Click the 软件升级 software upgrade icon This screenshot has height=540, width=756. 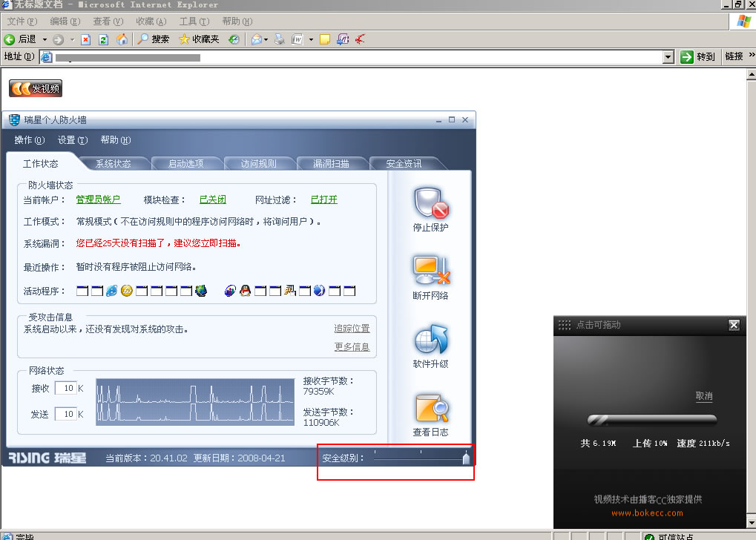click(430, 340)
